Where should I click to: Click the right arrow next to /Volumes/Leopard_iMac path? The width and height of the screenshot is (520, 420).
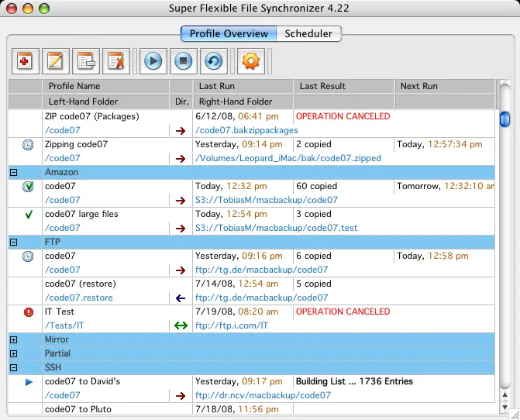[181, 159]
